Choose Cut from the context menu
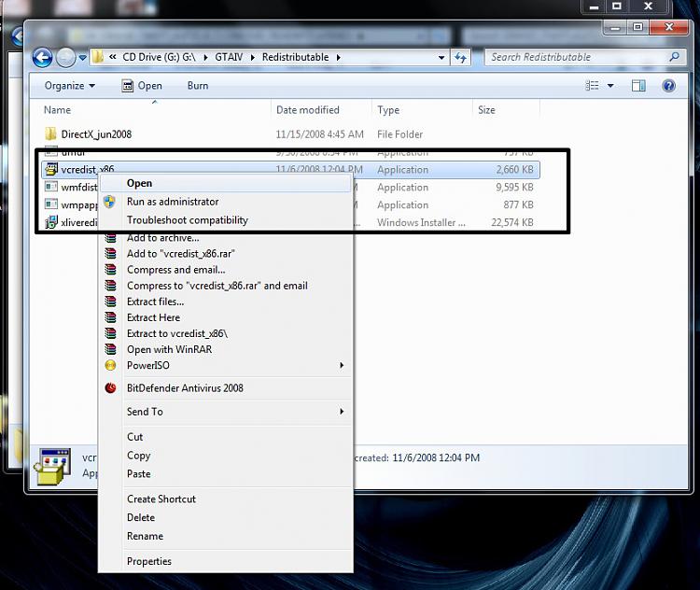The image size is (700, 590). tap(226, 437)
